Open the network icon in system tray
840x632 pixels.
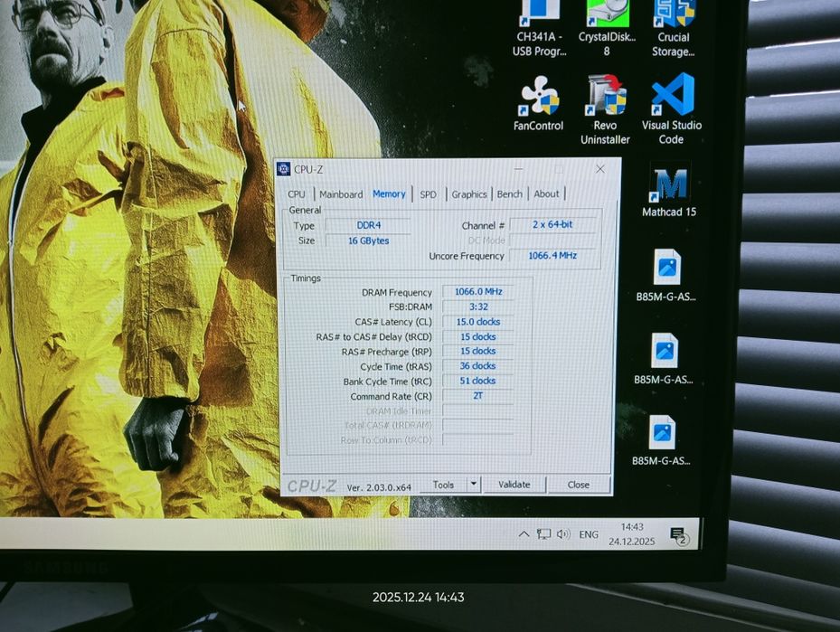pyautogui.click(x=543, y=534)
